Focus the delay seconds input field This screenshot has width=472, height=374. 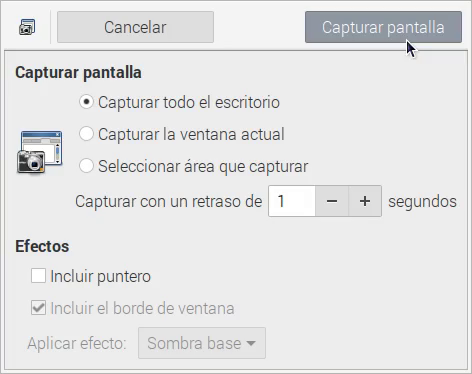click(x=292, y=201)
